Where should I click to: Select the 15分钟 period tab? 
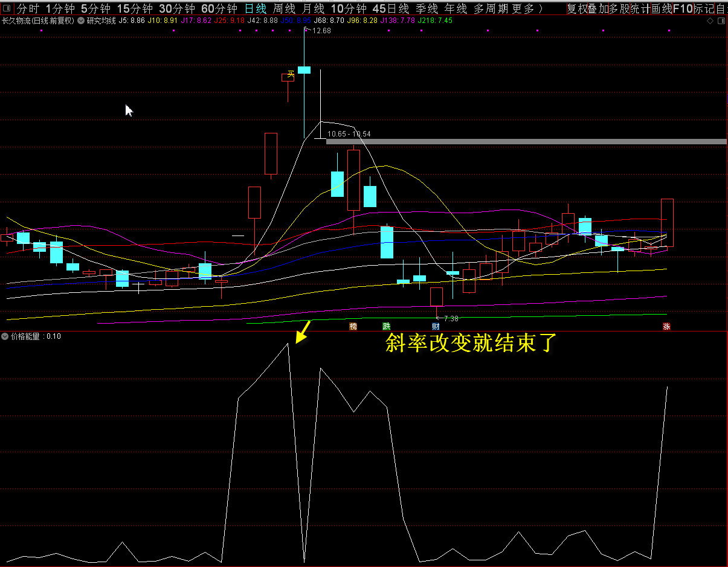(x=135, y=8)
